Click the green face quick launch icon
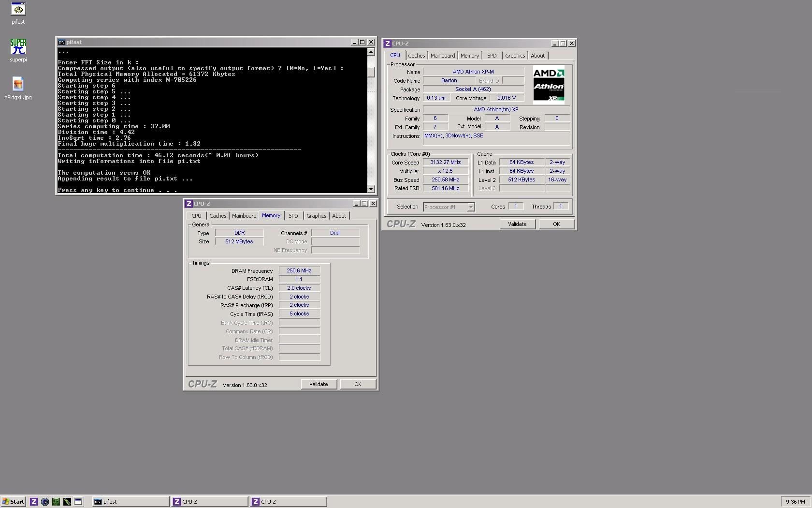Image resolution: width=812 pixels, height=508 pixels. tap(56, 502)
